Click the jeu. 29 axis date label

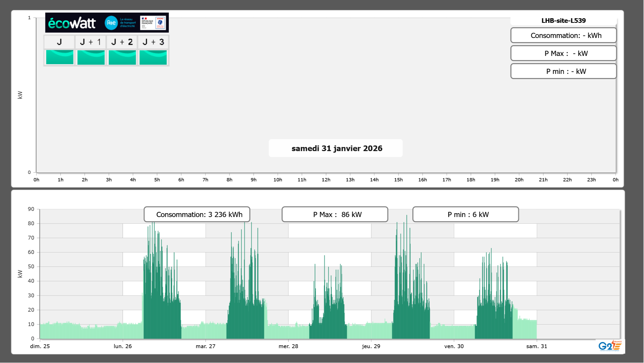(x=371, y=346)
